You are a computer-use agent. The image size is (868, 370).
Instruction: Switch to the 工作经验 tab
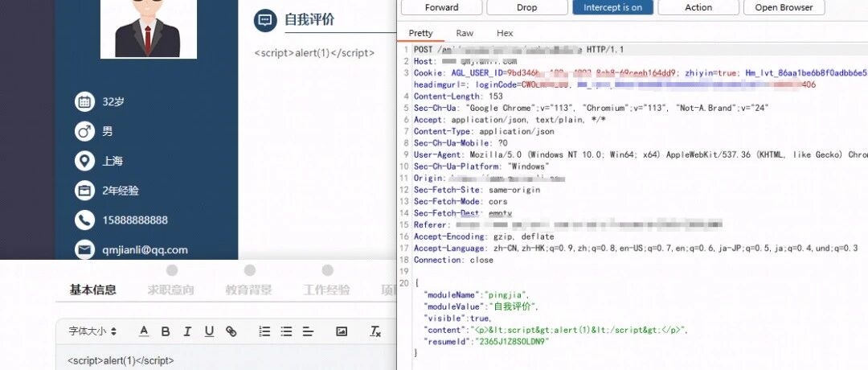tap(326, 290)
